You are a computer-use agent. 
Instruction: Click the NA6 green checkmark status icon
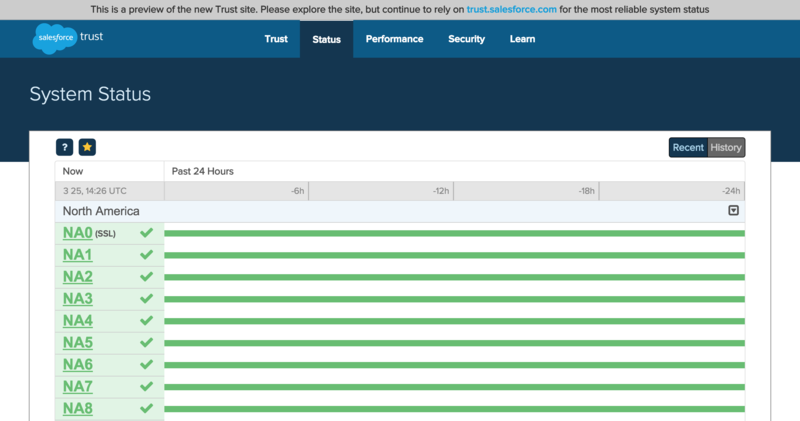pos(146,364)
